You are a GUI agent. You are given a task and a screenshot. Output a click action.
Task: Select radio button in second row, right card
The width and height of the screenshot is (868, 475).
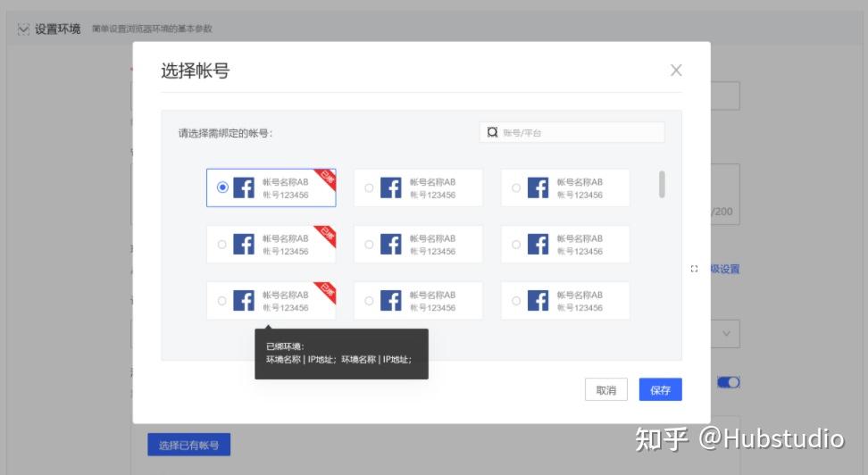pos(516,244)
